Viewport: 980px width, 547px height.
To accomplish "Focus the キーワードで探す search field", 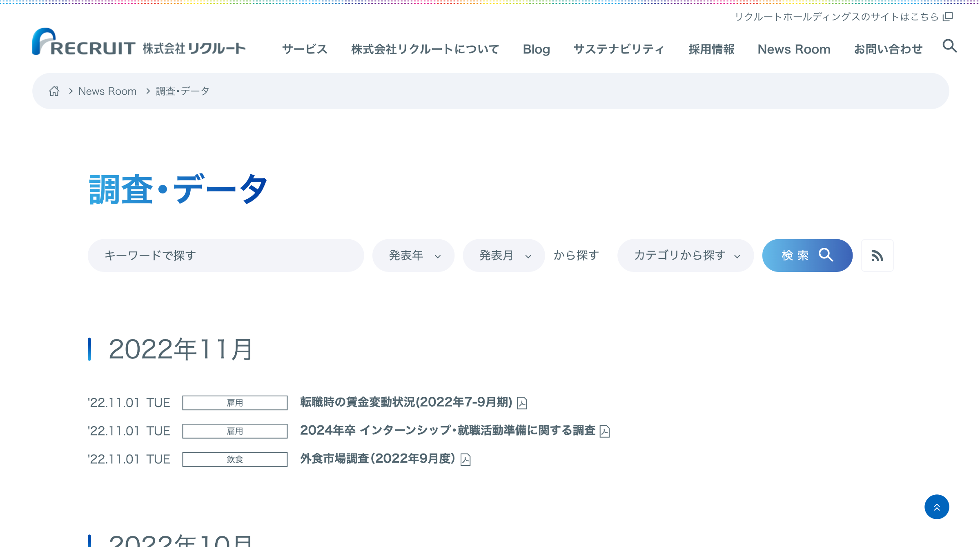I will coord(226,256).
